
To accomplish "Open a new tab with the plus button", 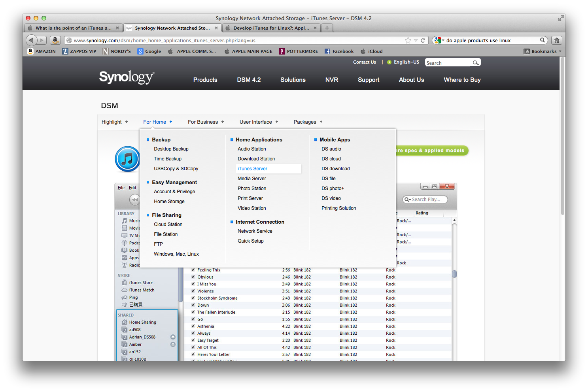I will [327, 28].
